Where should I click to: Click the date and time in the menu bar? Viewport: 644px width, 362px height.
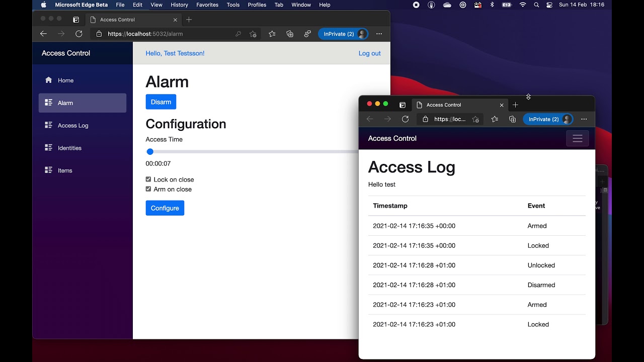click(582, 5)
